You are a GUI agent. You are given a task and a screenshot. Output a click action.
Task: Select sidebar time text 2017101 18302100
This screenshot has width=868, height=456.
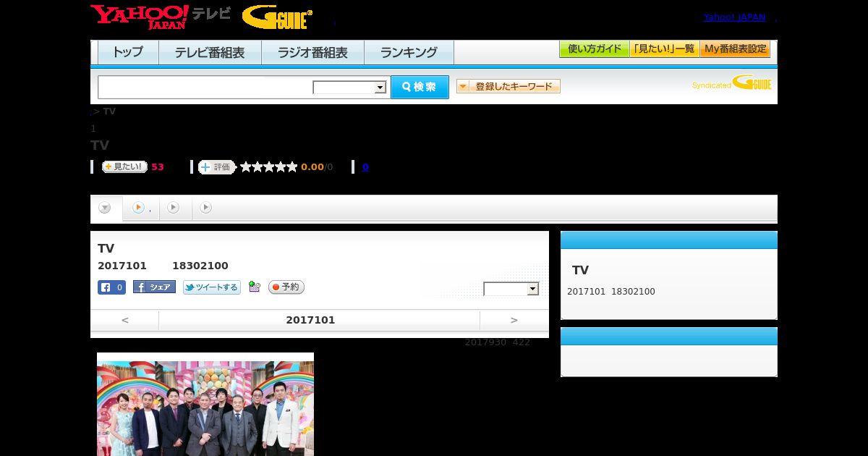pyautogui.click(x=611, y=292)
